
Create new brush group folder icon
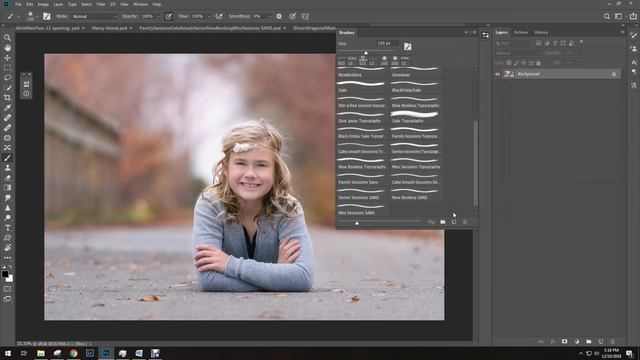443,222
